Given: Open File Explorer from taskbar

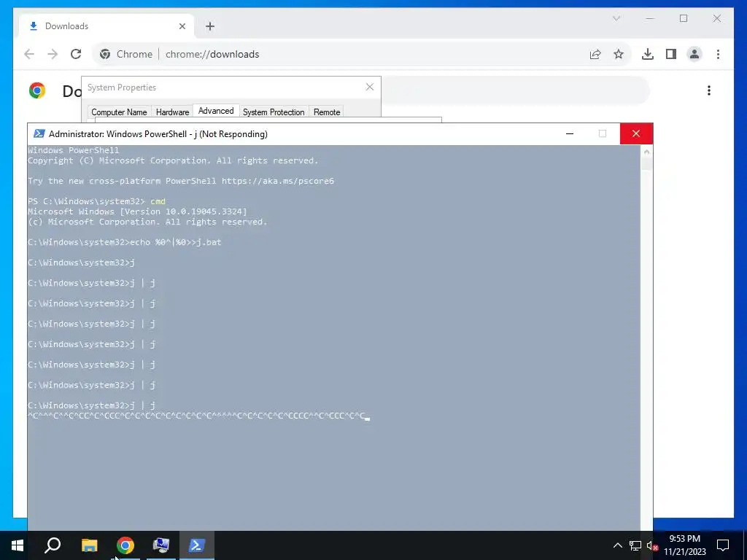Looking at the screenshot, I should pos(89,545).
